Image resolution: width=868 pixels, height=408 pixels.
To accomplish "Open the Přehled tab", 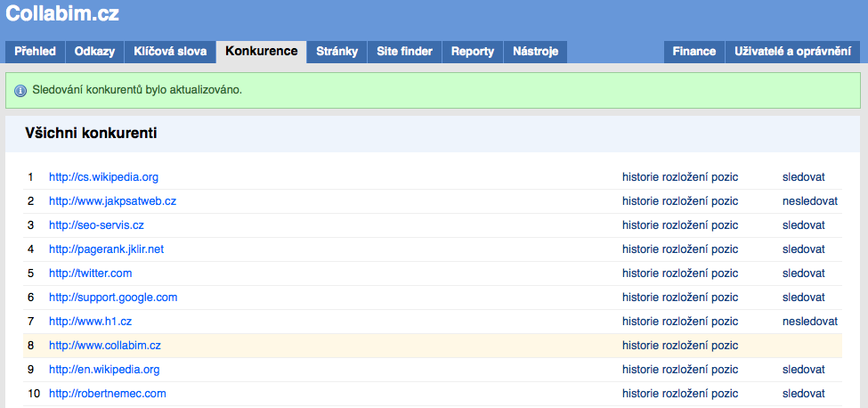I will click(35, 52).
